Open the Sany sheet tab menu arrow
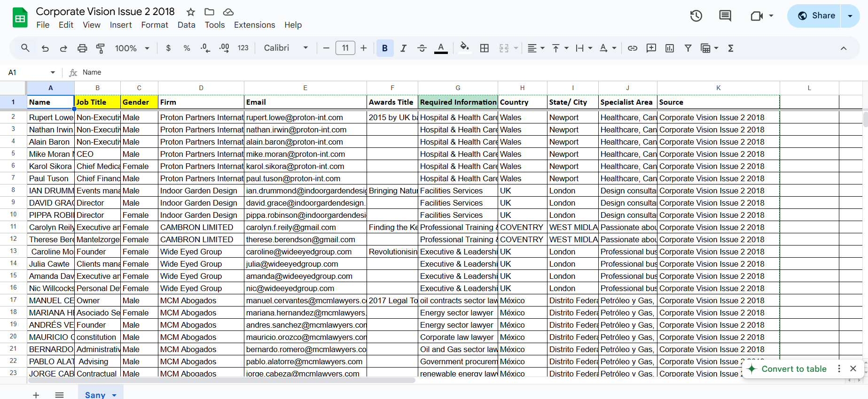The height and width of the screenshot is (399, 868). pos(114,395)
